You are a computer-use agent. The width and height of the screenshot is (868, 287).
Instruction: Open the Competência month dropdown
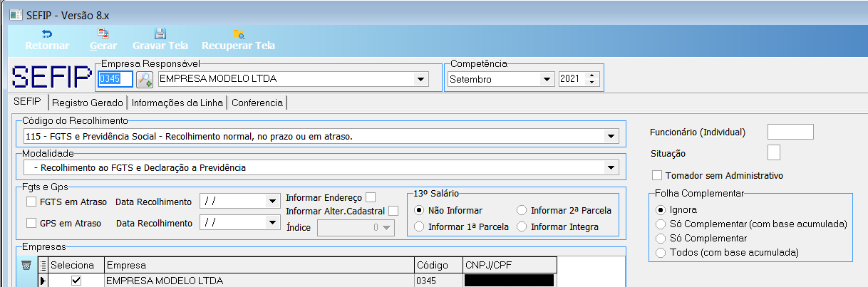[x=547, y=79]
